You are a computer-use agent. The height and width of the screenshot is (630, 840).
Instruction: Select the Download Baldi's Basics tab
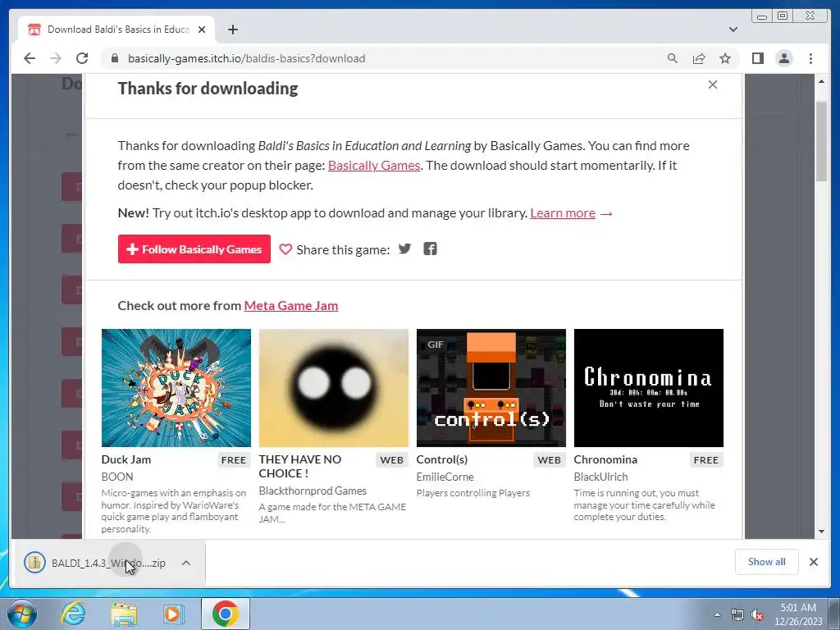116,30
